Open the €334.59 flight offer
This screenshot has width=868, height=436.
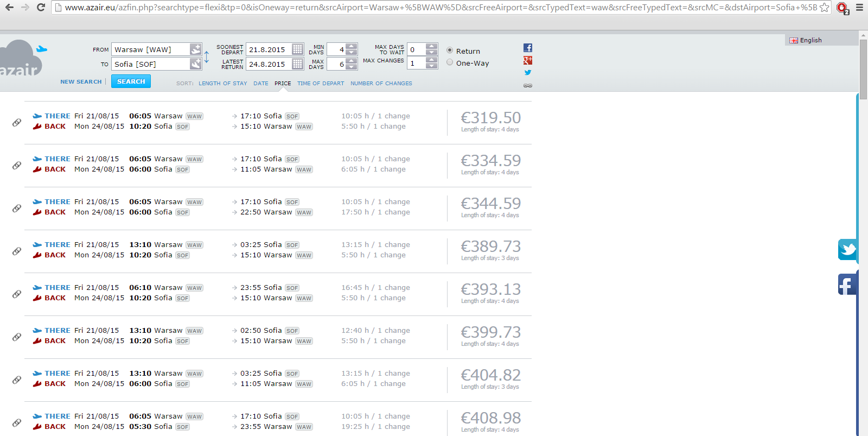pos(278,165)
